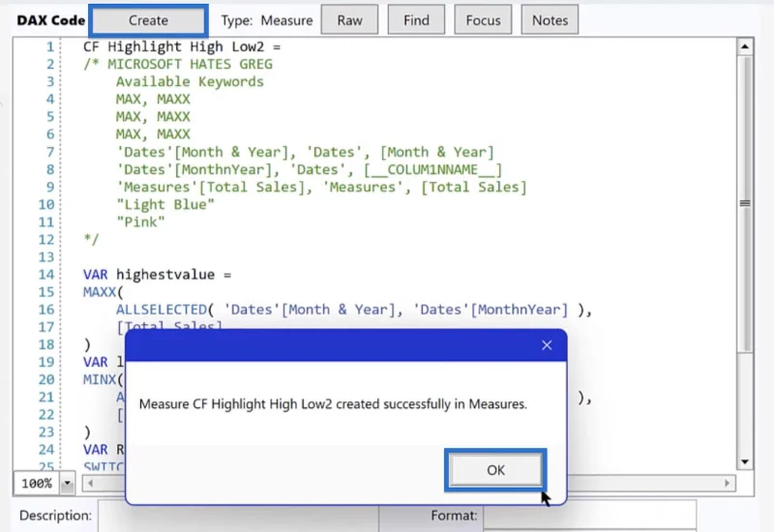Click the Description input field
Screen dimensions: 774x532
[x=238, y=516]
